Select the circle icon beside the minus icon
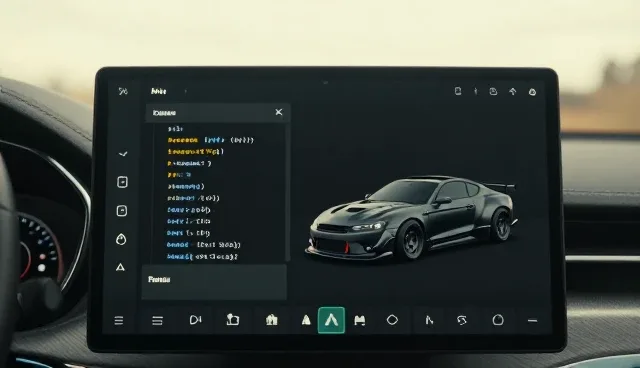This screenshot has height=368, width=640. tap(498, 320)
